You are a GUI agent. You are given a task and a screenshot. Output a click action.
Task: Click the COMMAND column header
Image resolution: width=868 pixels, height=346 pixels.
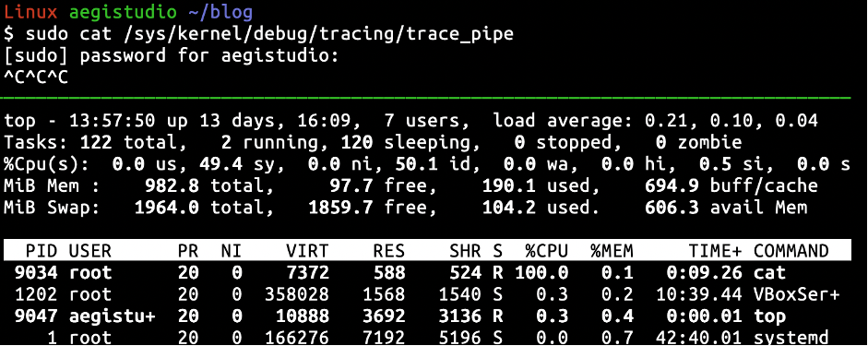791,251
